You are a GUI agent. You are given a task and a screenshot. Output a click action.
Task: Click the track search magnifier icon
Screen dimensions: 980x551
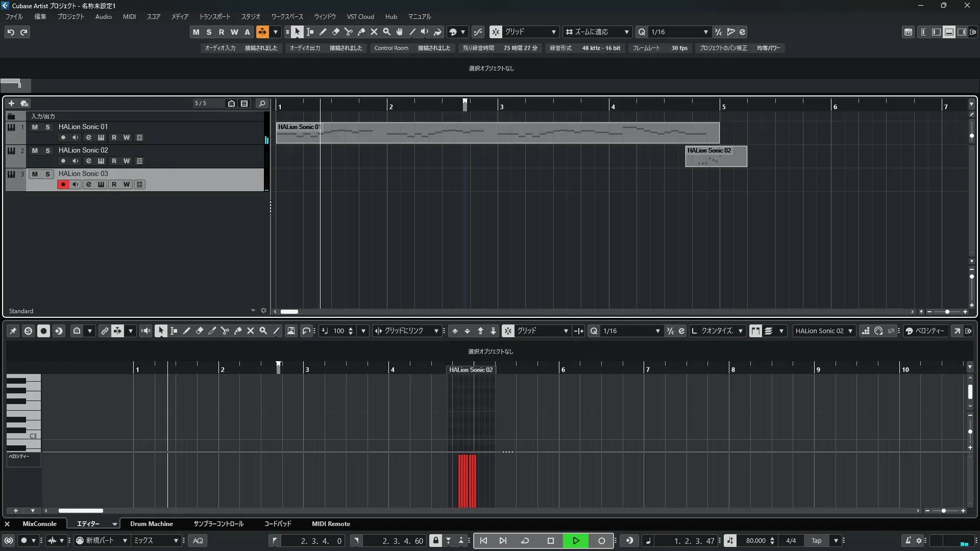tap(262, 104)
